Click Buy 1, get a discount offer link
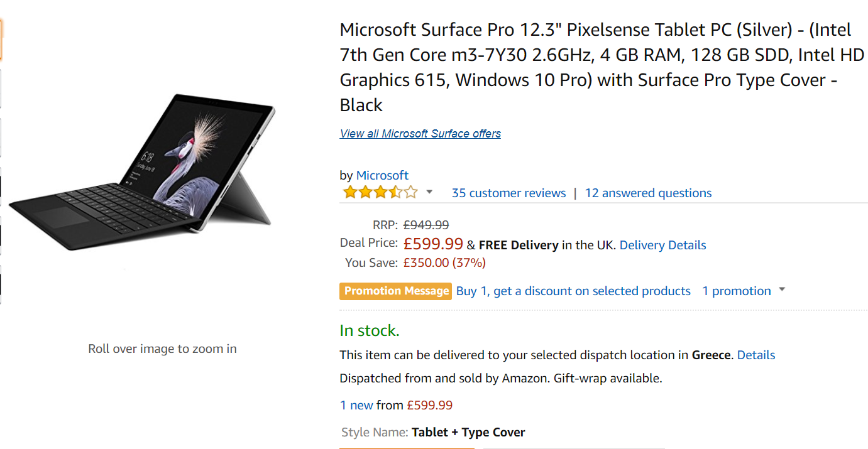This screenshot has height=449, width=868. pyautogui.click(x=573, y=291)
